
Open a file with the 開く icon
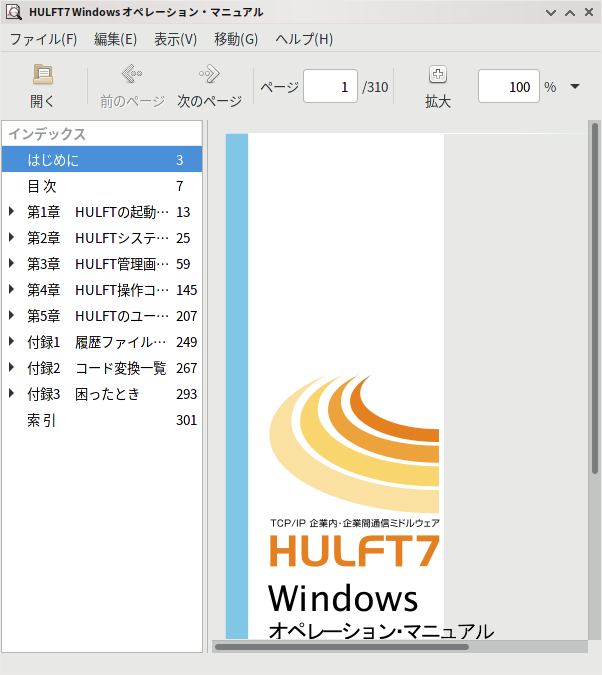[x=43, y=74]
